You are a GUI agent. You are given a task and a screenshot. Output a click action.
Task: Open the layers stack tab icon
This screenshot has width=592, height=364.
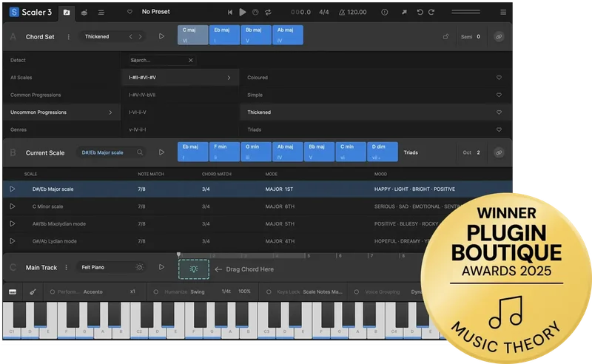point(84,13)
